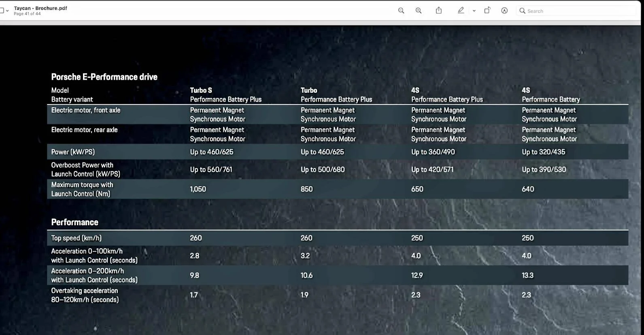This screenshot has width=644, height=335.
Task: Click the Up to 320/435 cell
Action: (x=544, y=152)
